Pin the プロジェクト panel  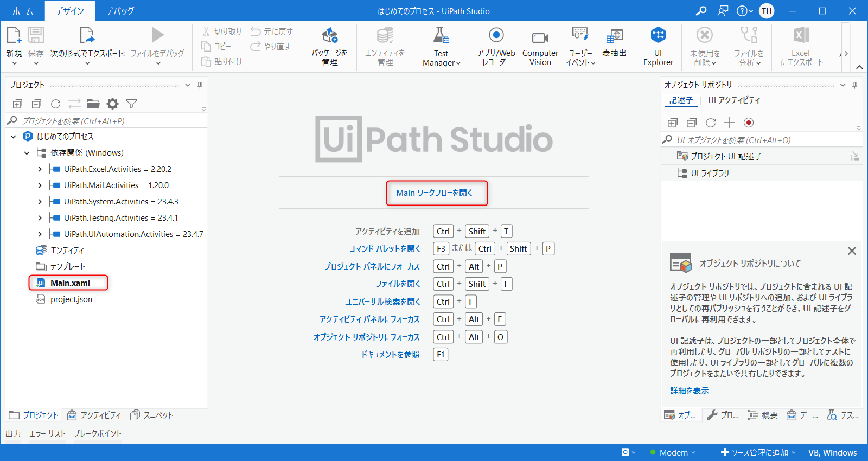coord(200,85)
